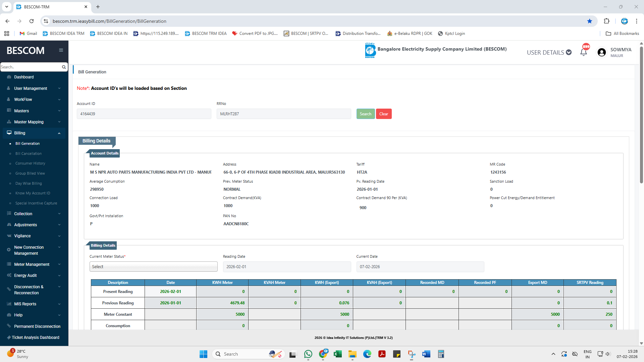644x362 pixels.
Task: Click the SOWMYA user avatar icon
Action: coord(602,52)
